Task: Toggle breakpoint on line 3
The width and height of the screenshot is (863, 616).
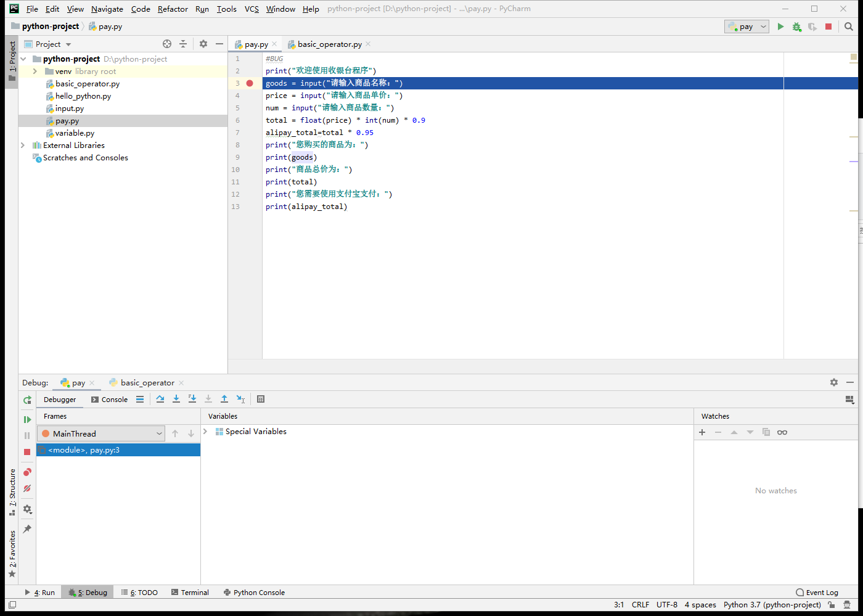Action: click(250, 83)
